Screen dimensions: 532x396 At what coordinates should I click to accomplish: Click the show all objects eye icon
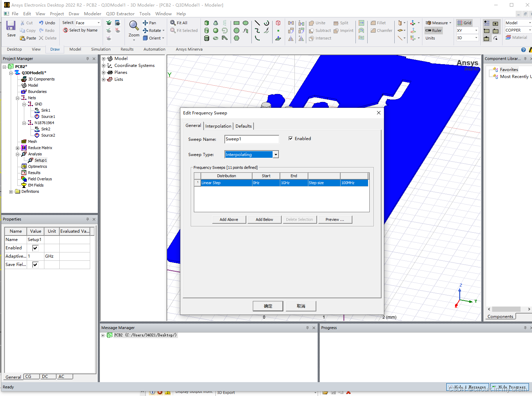pyautogui.click(x=109, y=23)
